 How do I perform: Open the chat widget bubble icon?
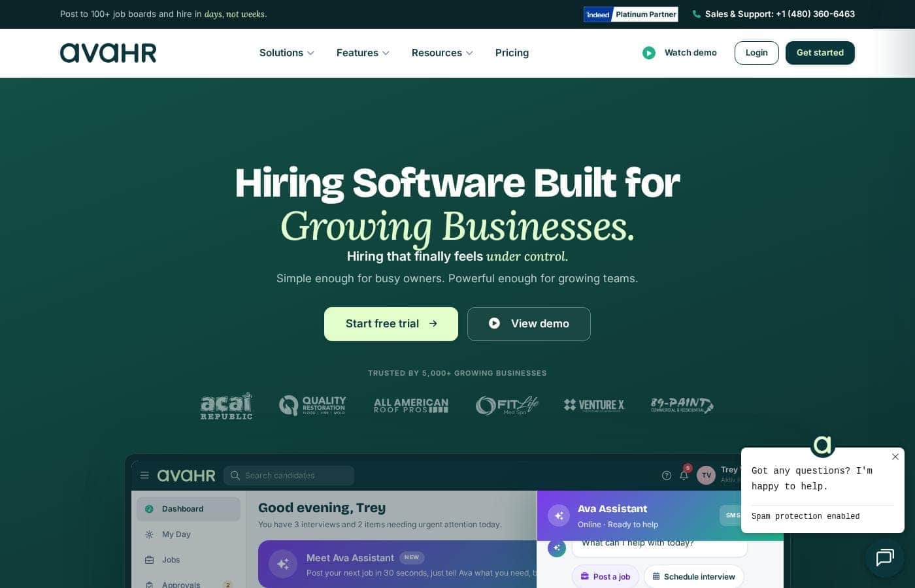[x=885, y=557]
